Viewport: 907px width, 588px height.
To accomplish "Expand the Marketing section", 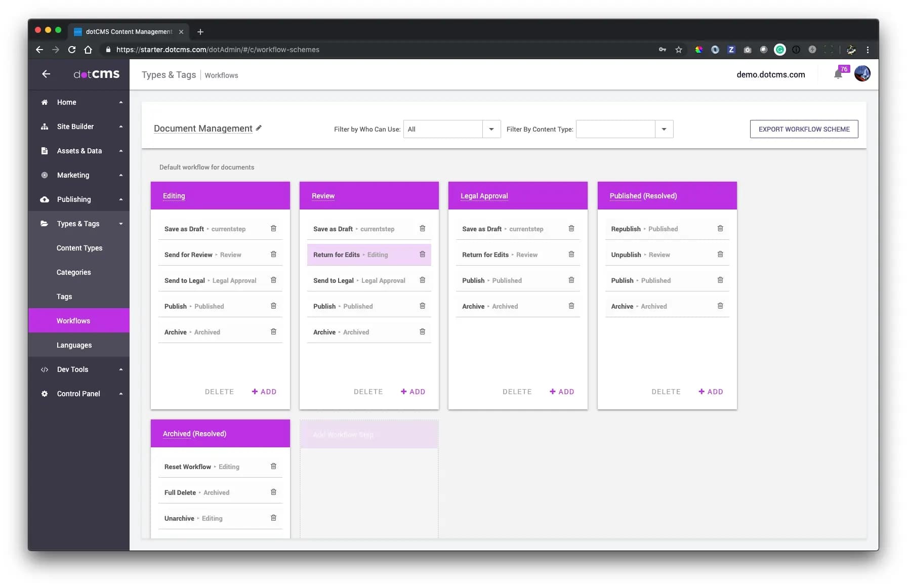I will [x=79, y=175].
